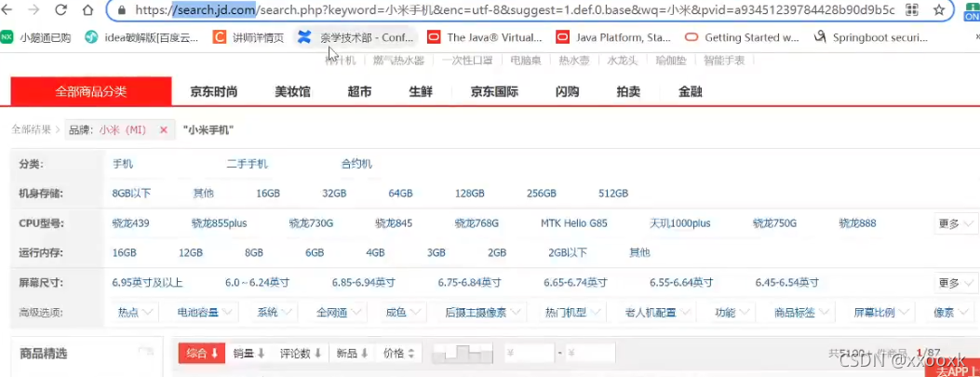Image resolution: width=980 pixels, height=377 pixels.
Task: Open the 系统 dropdown
Action: [274, 313]
